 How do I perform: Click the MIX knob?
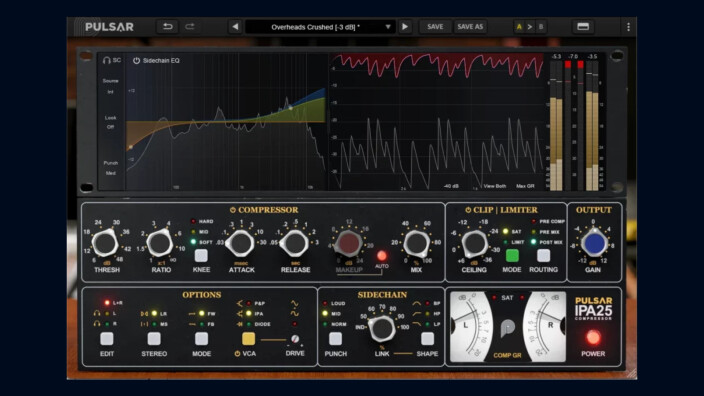(x=416, y=243)
